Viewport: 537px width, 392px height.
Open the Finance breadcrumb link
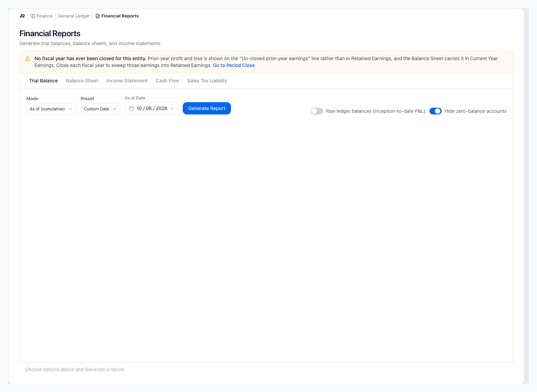tap(44, 16)
